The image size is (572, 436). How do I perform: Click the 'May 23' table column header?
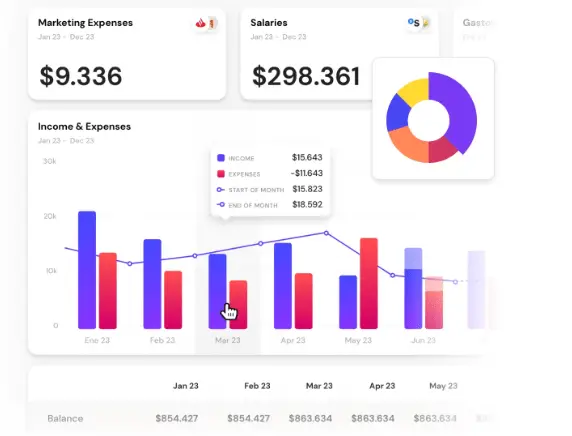point(443,386)
